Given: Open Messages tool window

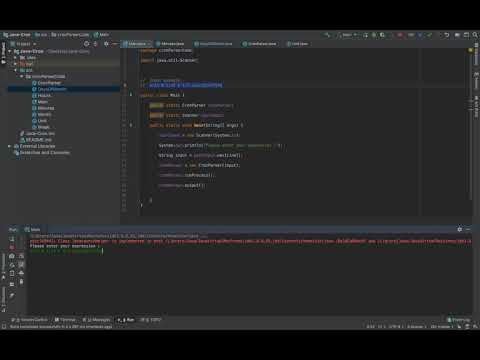Looking at the screenshot, I should point(96,320).
